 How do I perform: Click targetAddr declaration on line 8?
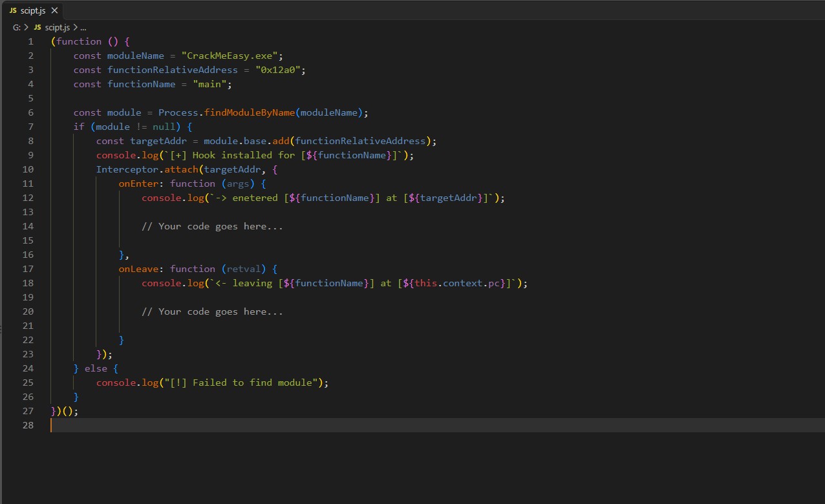click(x=158, y=141)
